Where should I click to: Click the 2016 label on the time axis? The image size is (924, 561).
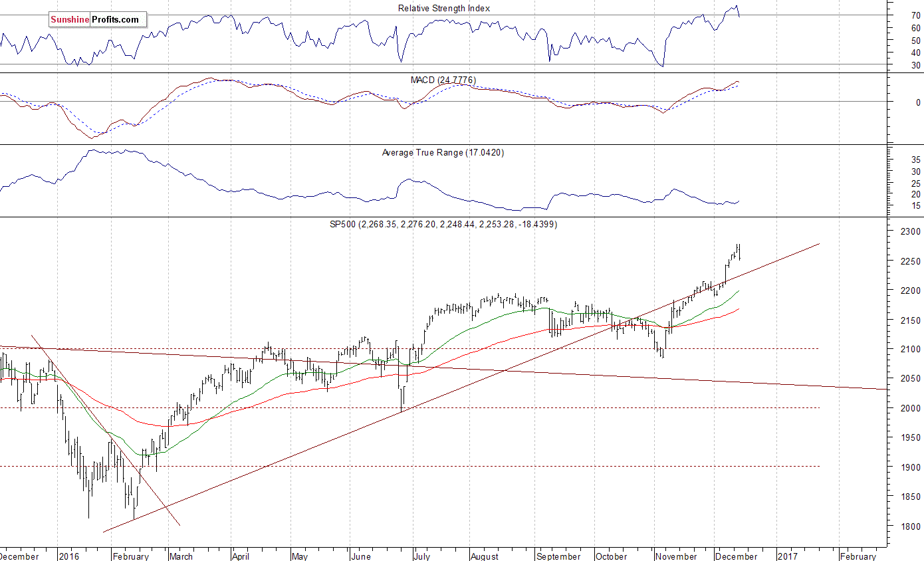[x=70, y=556]
